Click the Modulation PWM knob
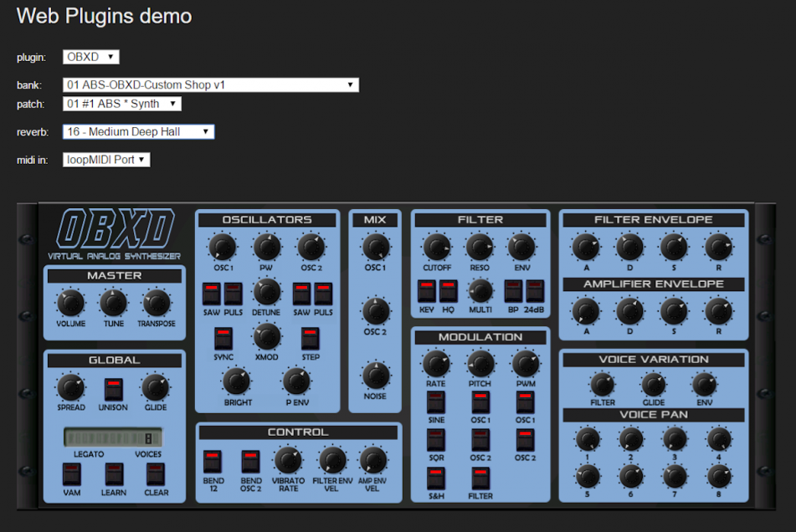The height and width of the screenshot is (532, 796). pos(526,363)
